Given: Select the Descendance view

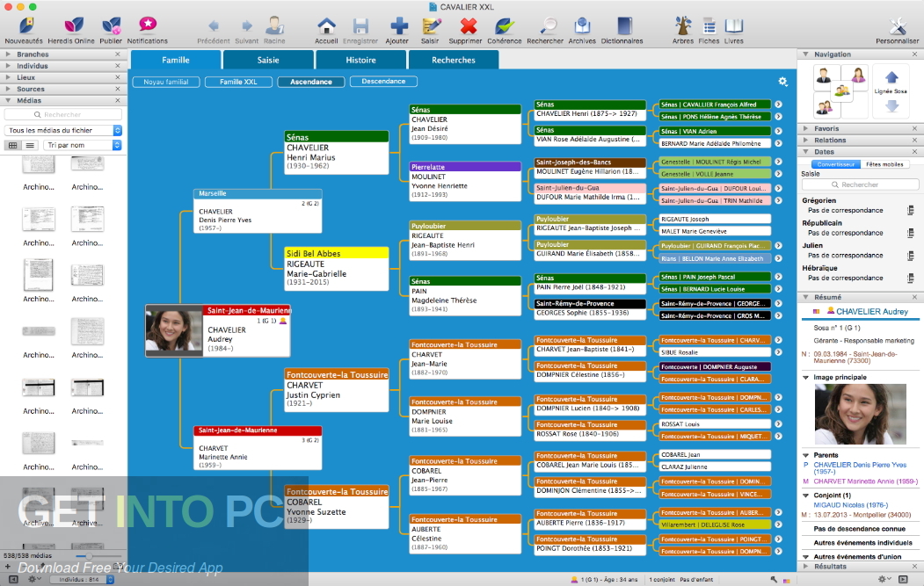Looking at the screenshot, I should tap(383, 82).
